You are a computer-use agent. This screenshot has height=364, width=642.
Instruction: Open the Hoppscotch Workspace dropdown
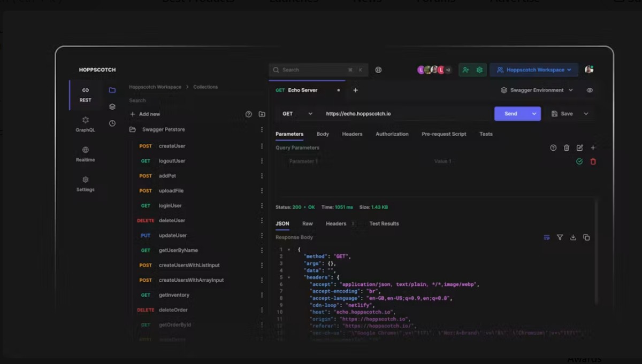click(x=534, y=70)
